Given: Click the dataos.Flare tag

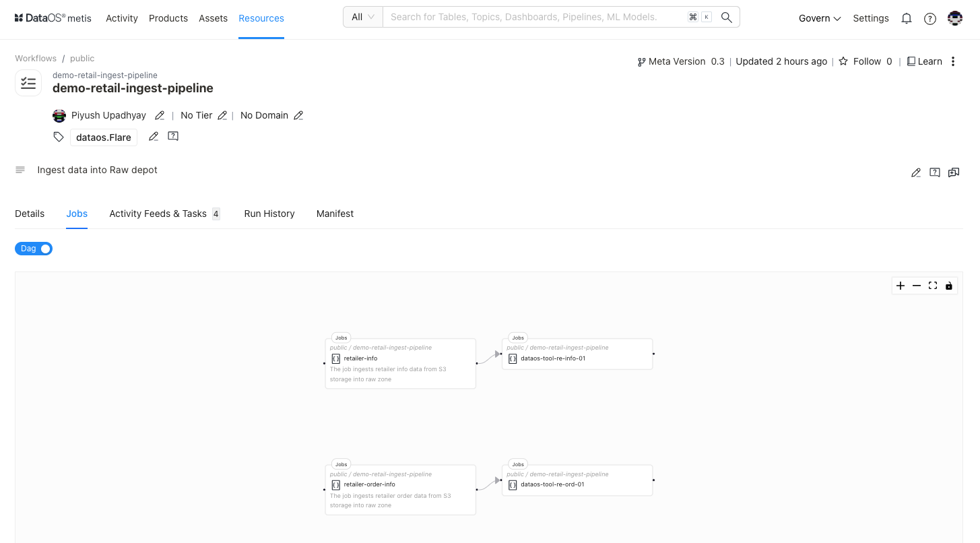Looking at the screenshot, I should pyautogui.click(x=104, y=137).
